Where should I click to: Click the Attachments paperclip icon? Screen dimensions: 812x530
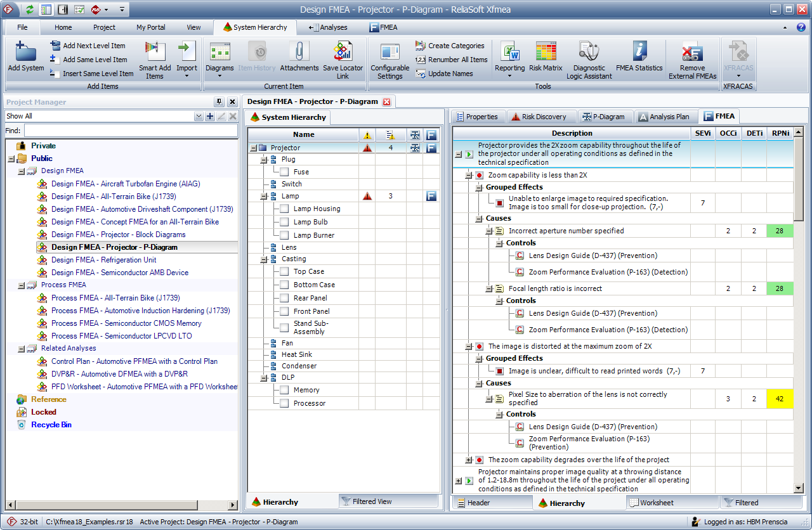click(x=299, y=52)
